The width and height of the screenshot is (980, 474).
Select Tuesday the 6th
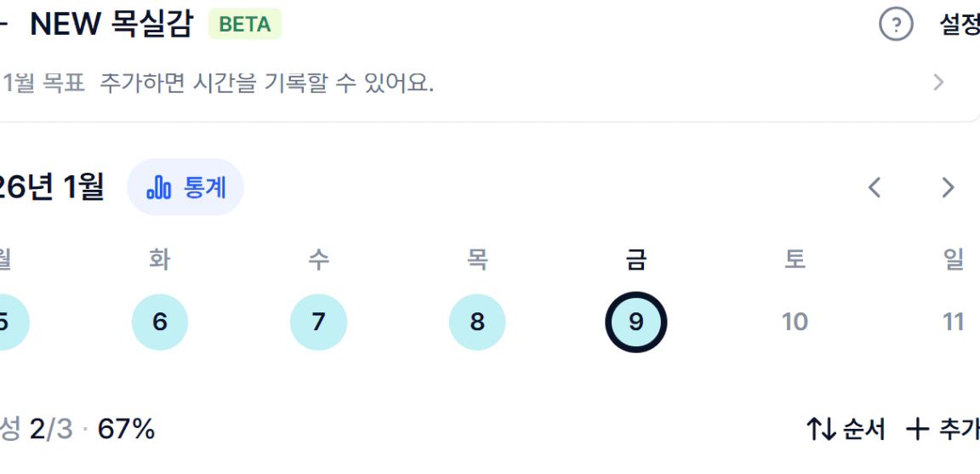(x=160, y=322)
